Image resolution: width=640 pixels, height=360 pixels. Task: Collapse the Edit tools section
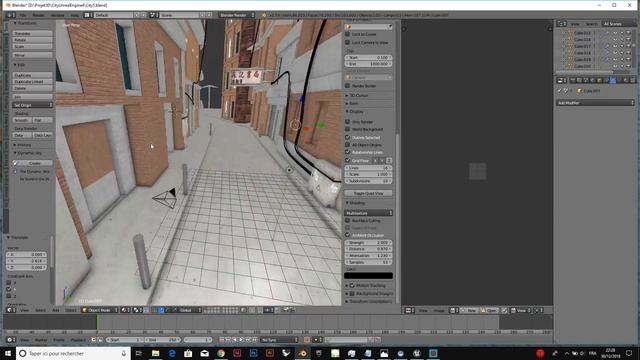click(19, 65)
